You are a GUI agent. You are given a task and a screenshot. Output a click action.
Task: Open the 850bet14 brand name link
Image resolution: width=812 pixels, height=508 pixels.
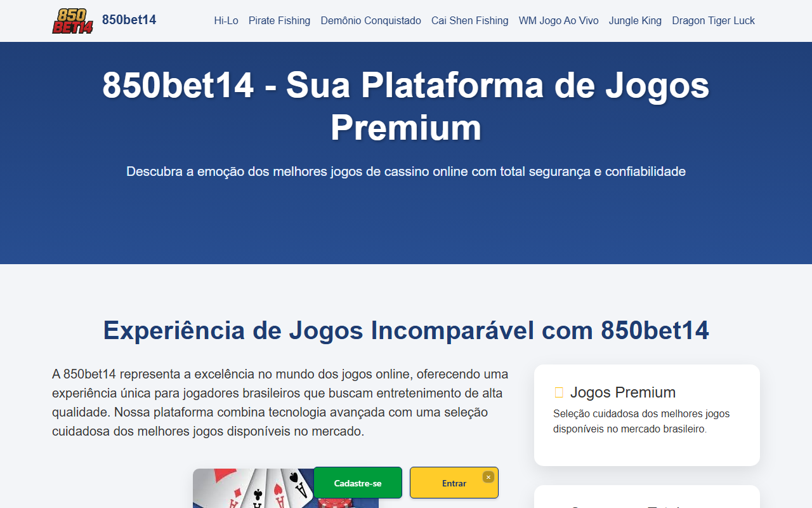[x=129, y=20]
